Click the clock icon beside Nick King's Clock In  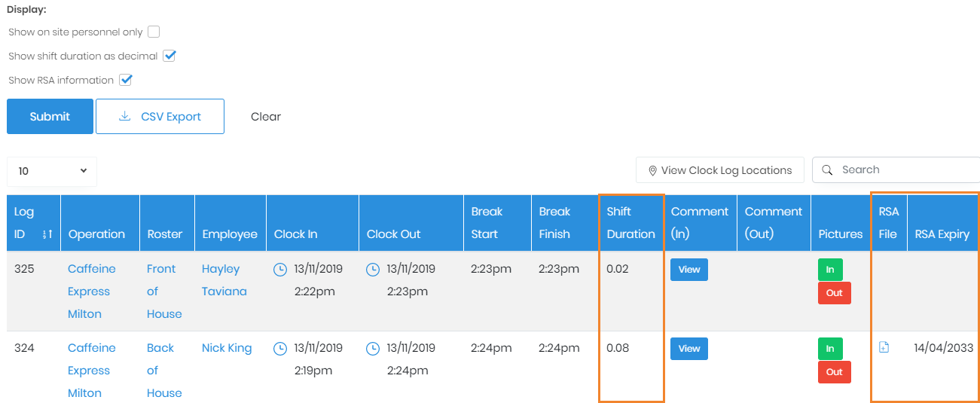coord(280,348)
